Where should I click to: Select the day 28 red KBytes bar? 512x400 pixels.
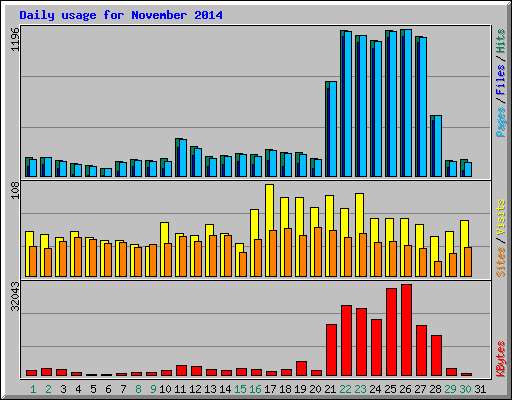tap(437, 356)
